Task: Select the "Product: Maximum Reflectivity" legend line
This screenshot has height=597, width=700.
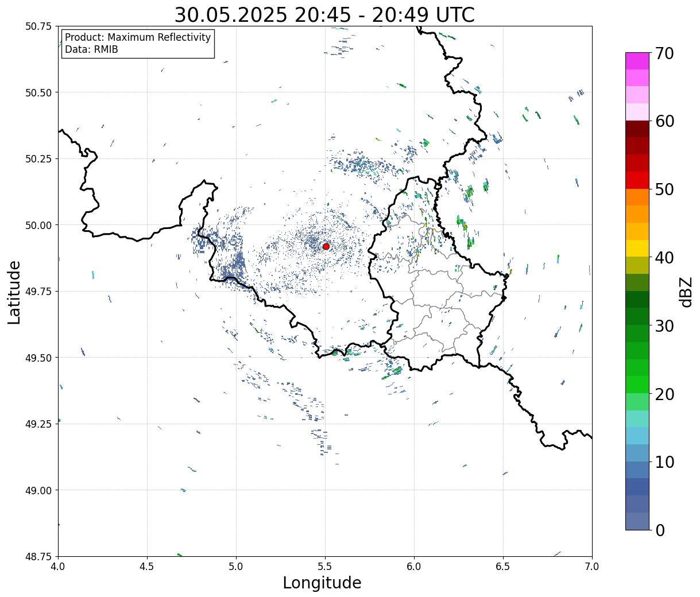Action: coord(138,37)
